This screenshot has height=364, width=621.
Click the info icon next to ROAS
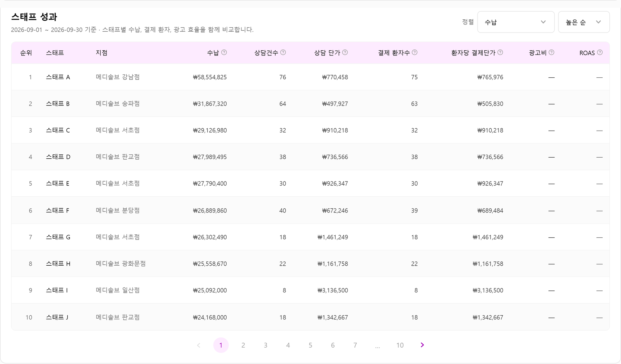[x=600, y=53]
